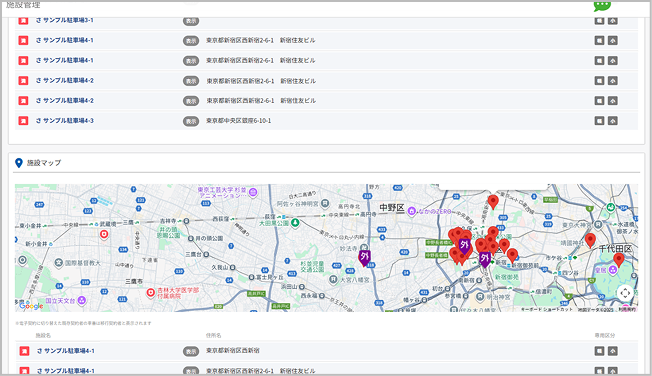Click 東京工芸大学 杉並アニメーション marker
This screenshot has width=652, height=376.
pos(253,192)
